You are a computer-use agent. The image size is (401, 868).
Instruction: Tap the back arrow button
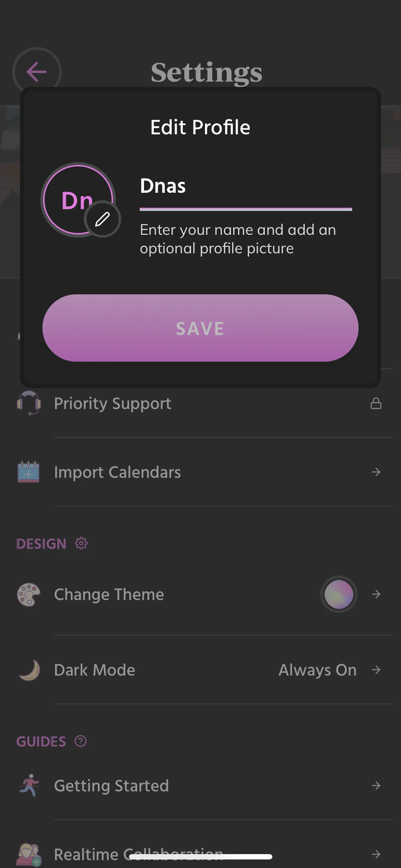tap(37, 71)
